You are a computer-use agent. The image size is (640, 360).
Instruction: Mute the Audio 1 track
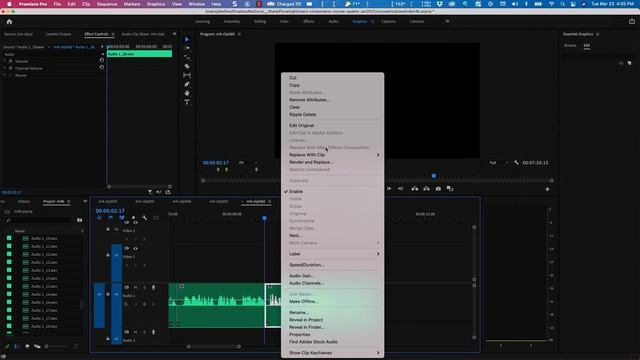pos(136,287)
